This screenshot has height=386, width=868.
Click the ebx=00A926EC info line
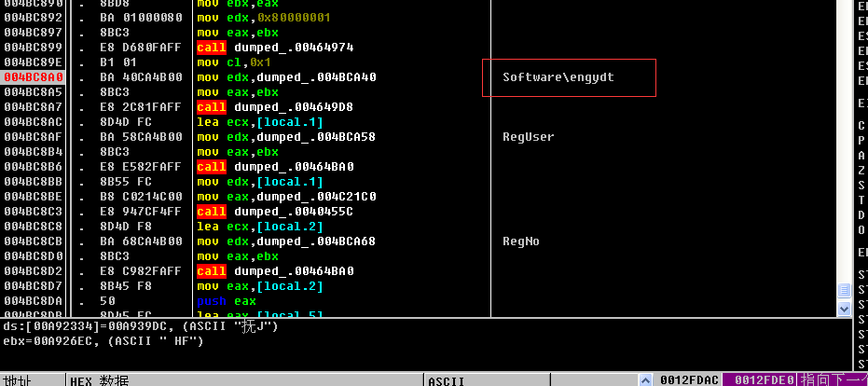pyautogui.click(x=103, y=340)
